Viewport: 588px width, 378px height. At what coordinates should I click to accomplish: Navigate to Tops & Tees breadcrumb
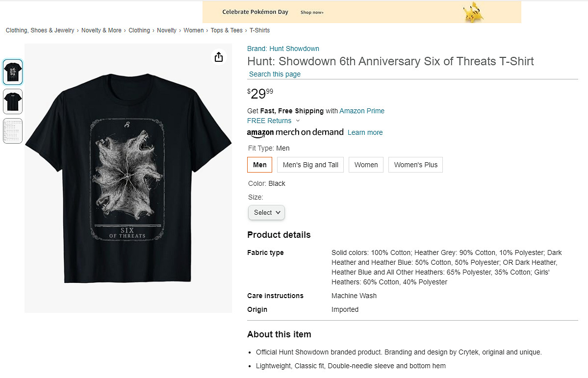pyautogui.click(x=227, y=30)
